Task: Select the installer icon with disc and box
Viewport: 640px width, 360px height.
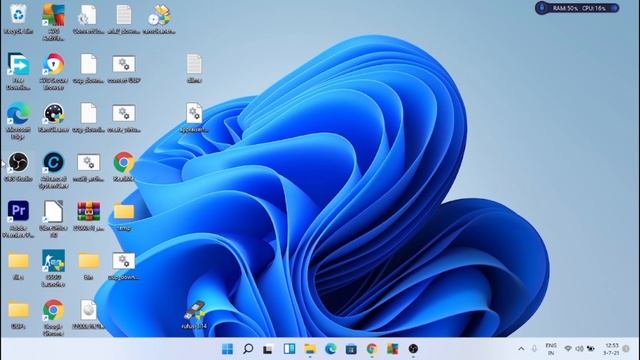Action: (x=159, y=19)
